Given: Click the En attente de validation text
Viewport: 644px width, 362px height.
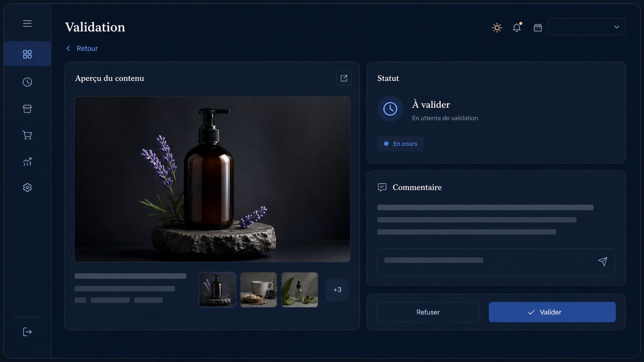Looking at the screenshot, I should click(x=445, y=118).
